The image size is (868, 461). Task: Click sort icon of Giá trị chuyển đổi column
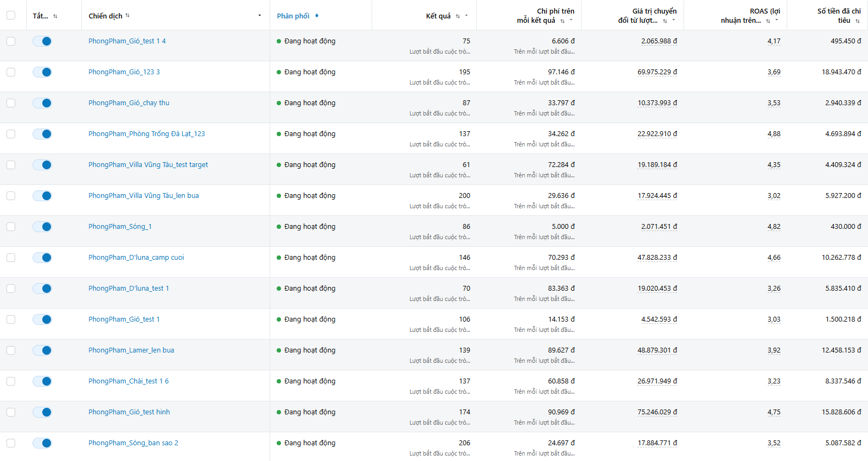[x=665, y=21]
